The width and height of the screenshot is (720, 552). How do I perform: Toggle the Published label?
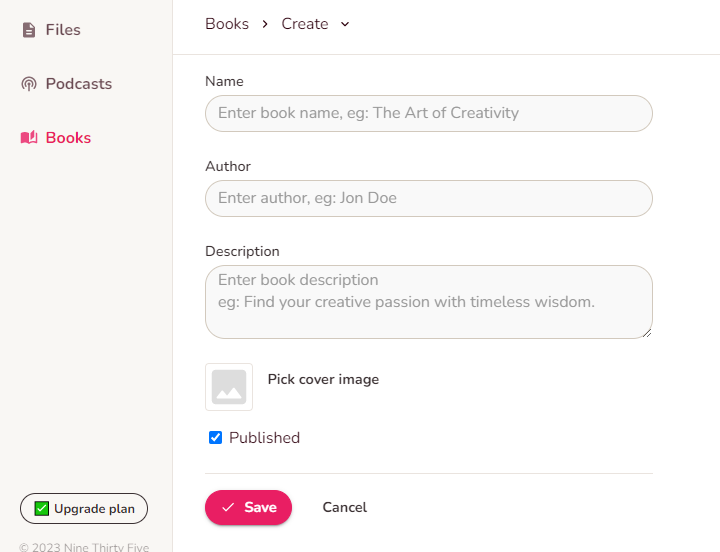[x=264, y=438]
